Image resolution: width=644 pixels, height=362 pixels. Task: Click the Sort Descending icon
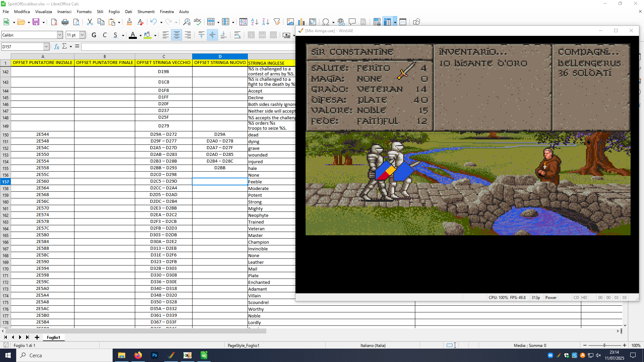(x=266, y=22)
